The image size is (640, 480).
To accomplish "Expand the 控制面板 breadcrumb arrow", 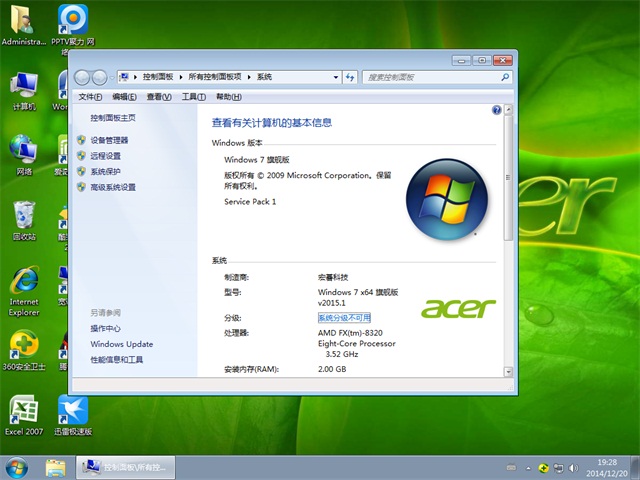I will pyautogui.click(x=178, y=76).
